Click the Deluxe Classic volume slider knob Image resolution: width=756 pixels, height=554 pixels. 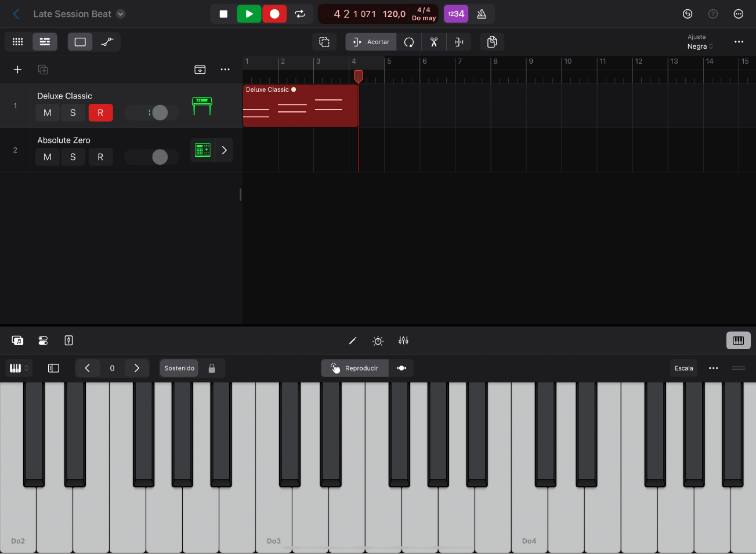[160, 113]
